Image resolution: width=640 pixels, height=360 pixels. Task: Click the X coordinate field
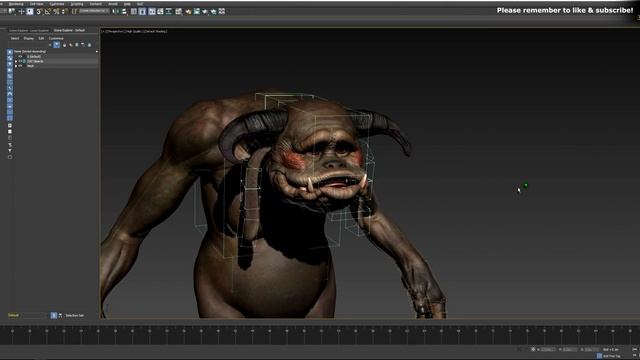[548, 350]
